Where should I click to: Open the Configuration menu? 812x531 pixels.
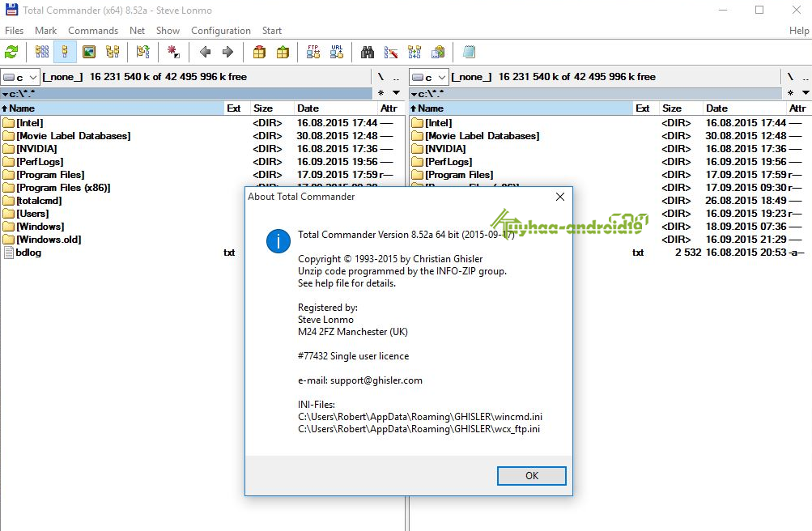point(220,31)
